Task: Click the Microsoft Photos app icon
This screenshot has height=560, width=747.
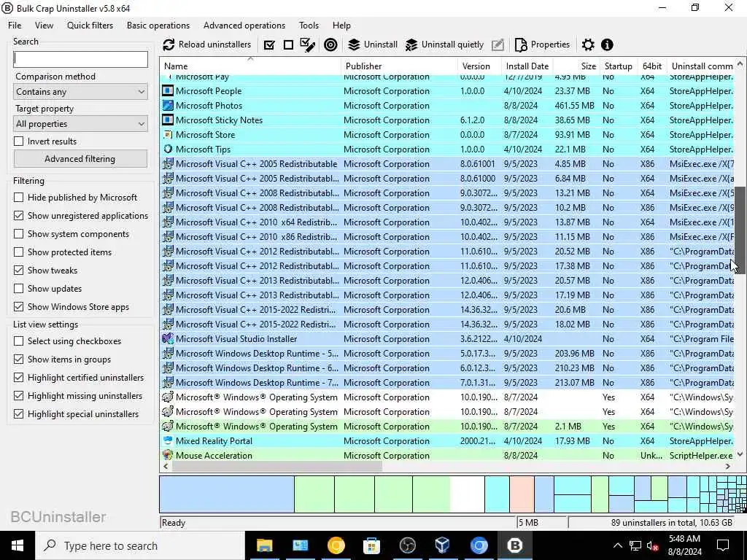Action: coord(168,105)
